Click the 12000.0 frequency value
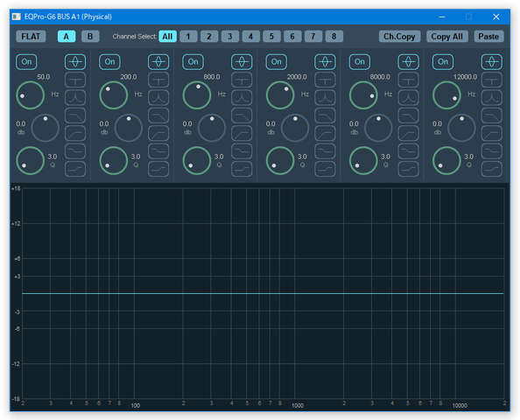This screenshot has width=520, height=420. [465, 77]
